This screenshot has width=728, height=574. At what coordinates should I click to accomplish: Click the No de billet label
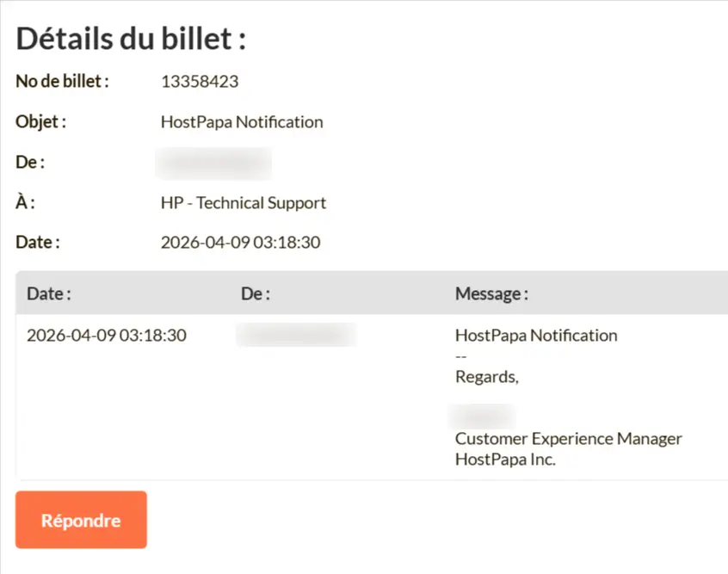(62, 82)
